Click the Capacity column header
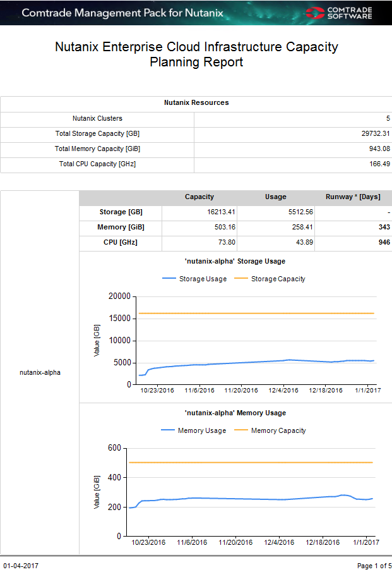Viewport: 392px width, 572px height. [199, 197]
